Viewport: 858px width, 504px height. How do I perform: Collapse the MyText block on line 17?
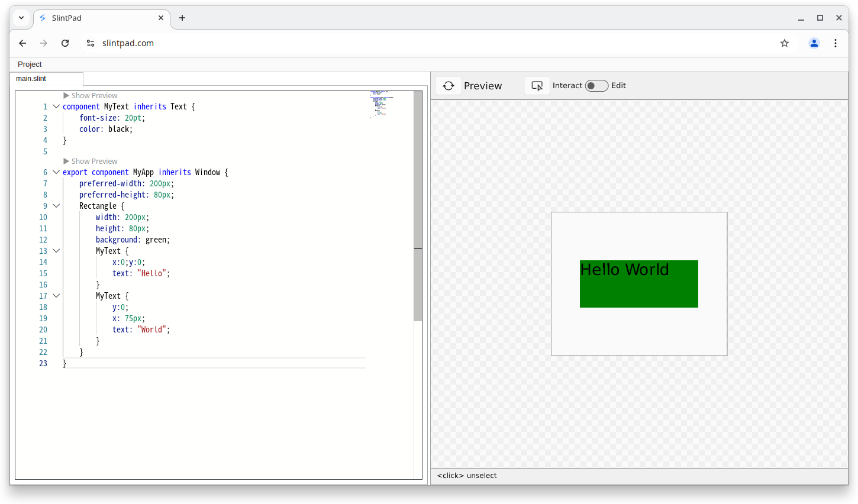tap(56, 296)
